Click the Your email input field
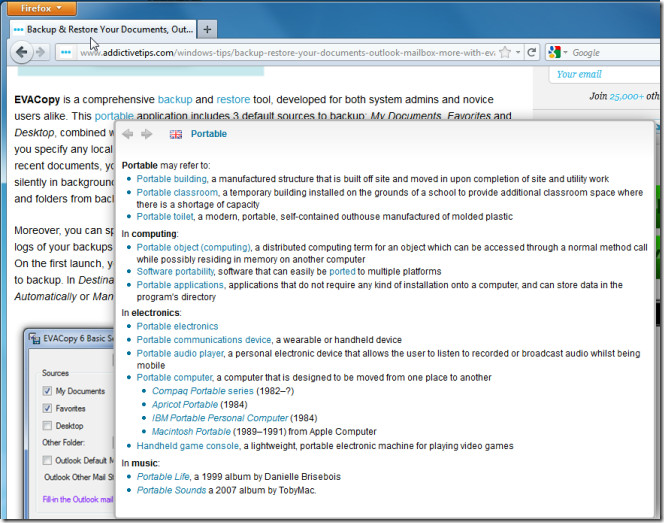 [605, 74]
